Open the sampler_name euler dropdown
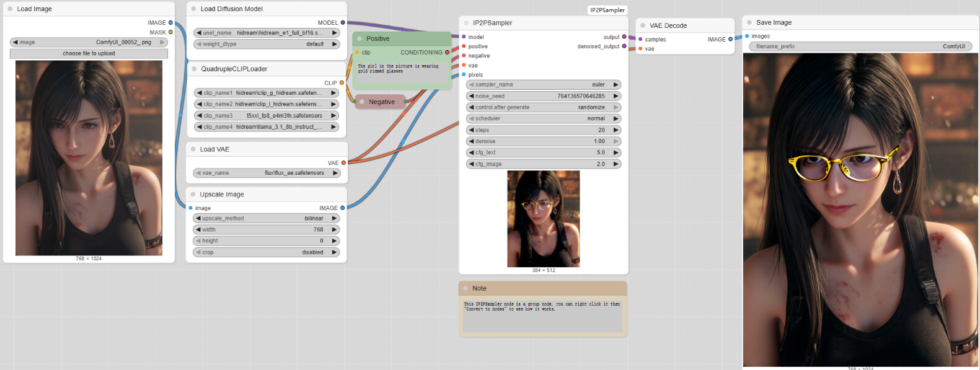 click(544, 84)
